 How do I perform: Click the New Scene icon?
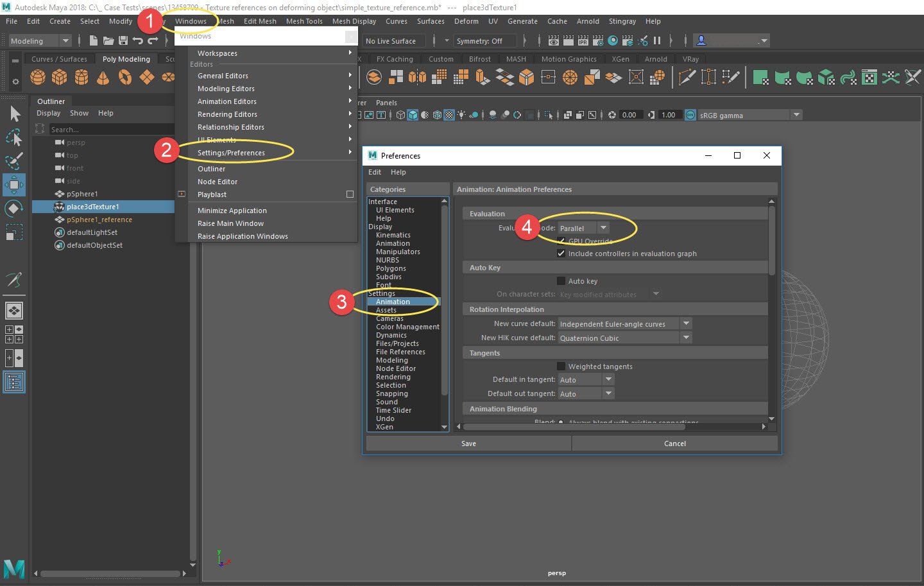coord(94,40)
